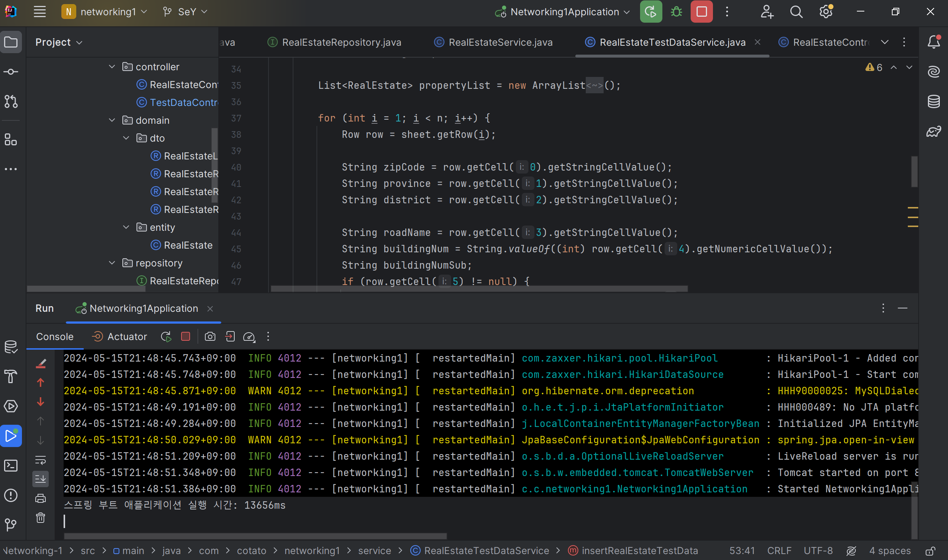Switch to RealEstateService.java tab
The image size is (948, 560).
coord(500,42)
